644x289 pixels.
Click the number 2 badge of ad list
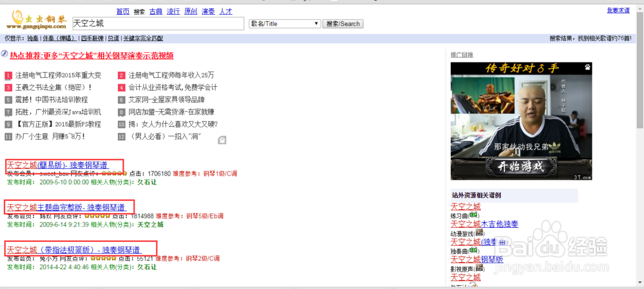(x=122, y=76)
